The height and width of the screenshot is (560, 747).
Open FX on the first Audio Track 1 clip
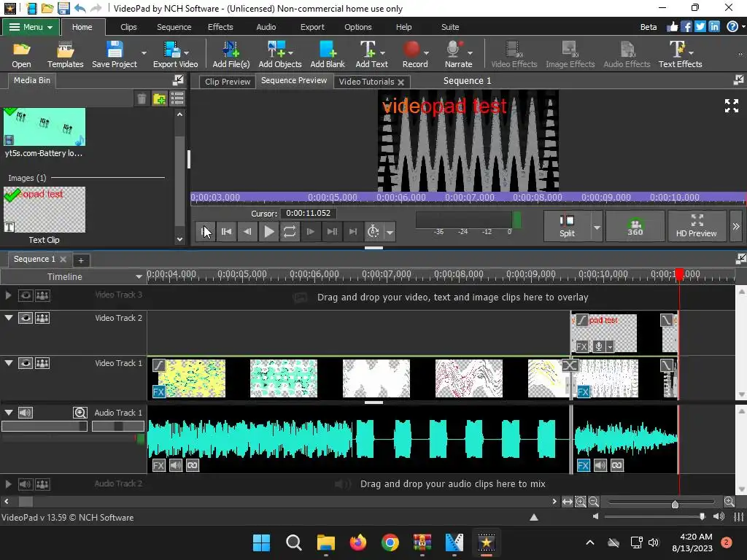158,465
